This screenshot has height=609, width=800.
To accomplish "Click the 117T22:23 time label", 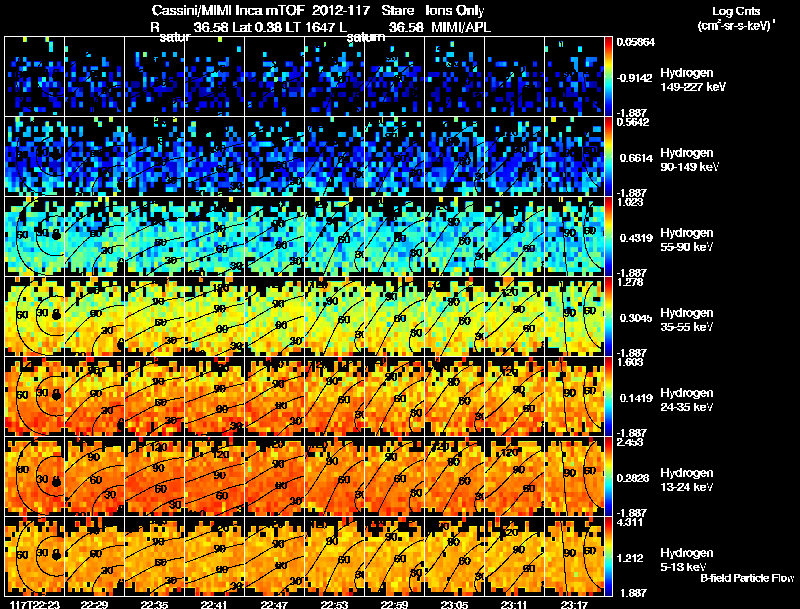I will point(34,604).
